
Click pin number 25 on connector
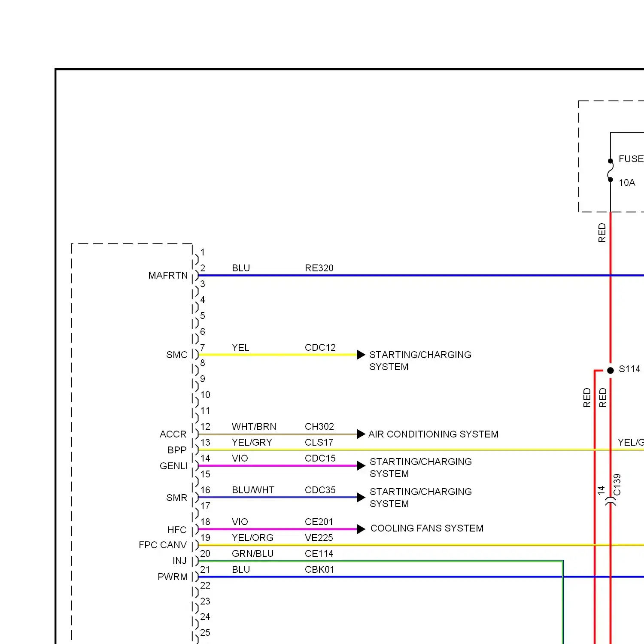tap(205, 632)
